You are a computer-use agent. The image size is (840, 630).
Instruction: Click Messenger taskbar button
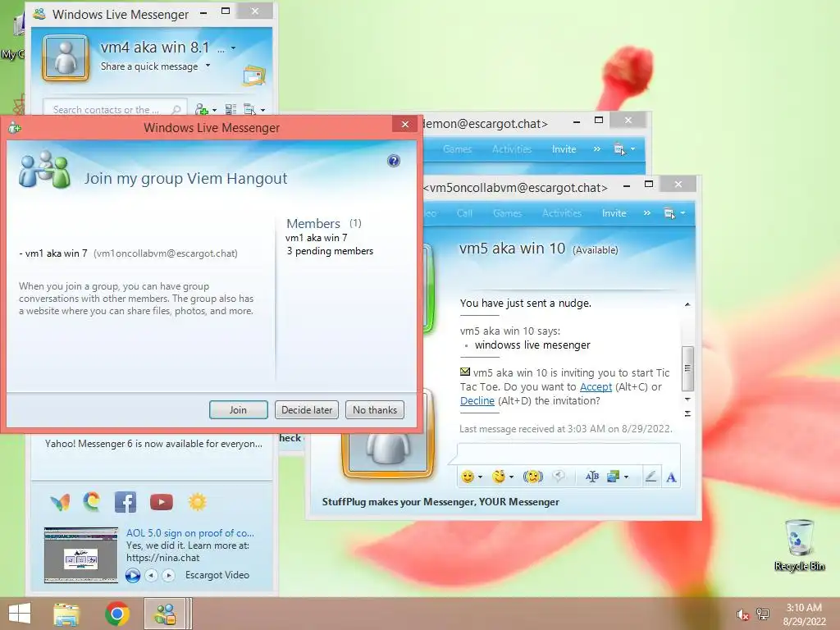click(165, 614)
